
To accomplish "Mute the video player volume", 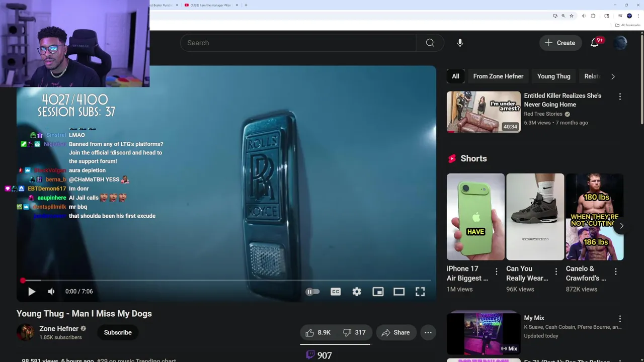I will pyautogui.click(x=51, y=292).
